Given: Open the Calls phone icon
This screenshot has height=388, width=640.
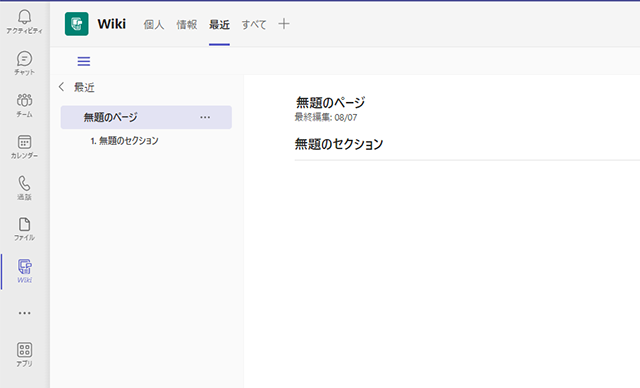Looking at the screenshot, I should click(x=24, y=188).
